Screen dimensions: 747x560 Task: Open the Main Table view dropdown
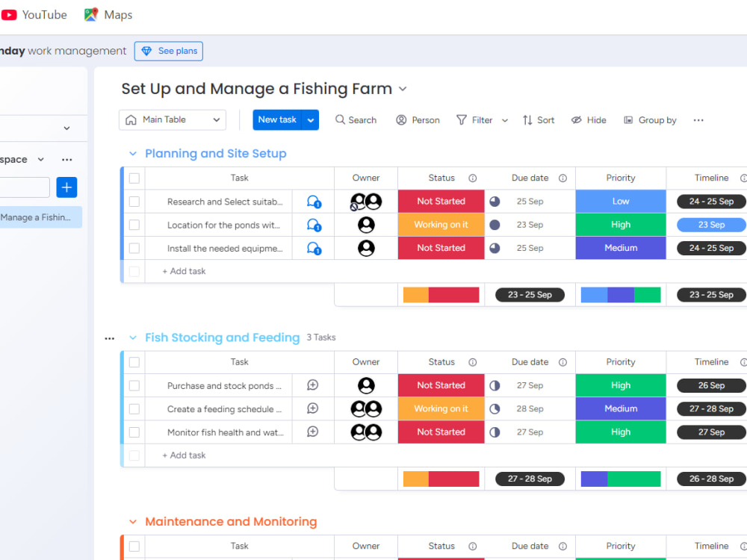click(x=173, y=119)
